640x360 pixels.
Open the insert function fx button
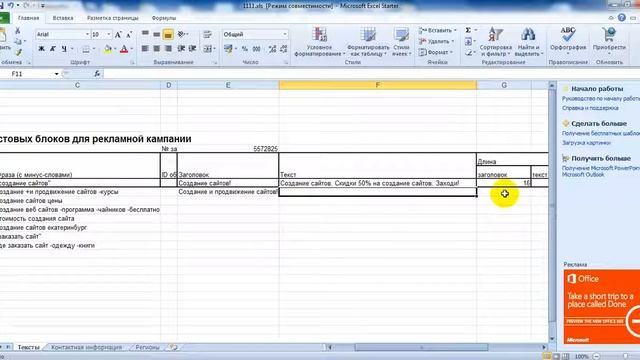point(97,74)
